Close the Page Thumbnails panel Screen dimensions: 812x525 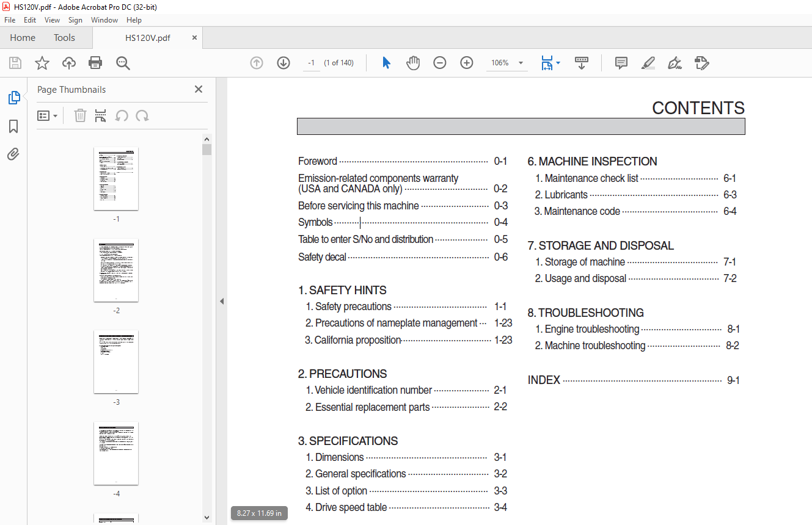(199, 89)
